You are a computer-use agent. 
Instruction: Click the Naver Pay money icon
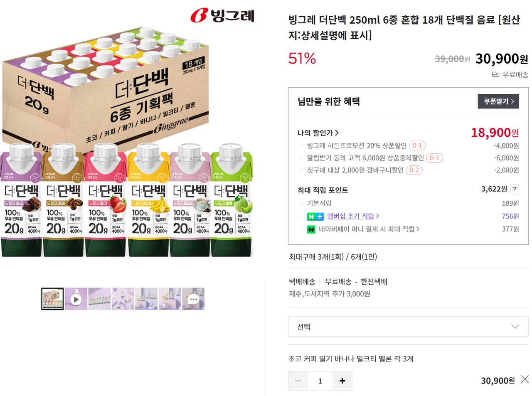point(311,229)
